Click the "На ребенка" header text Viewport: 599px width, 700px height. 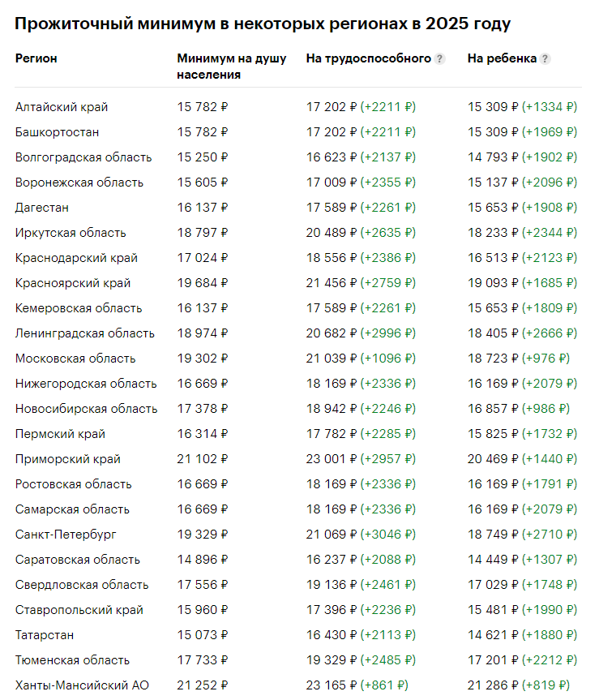point(502,58)
